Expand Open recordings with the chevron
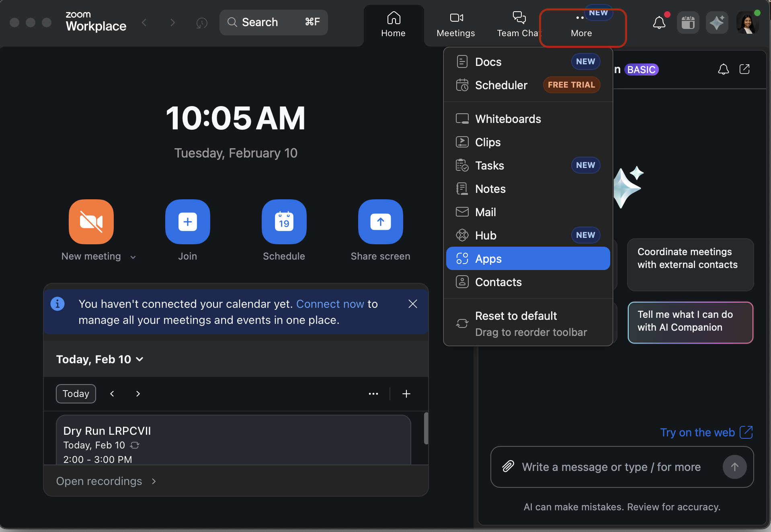This screenshot has width=771, height=532. click(153, 481)
